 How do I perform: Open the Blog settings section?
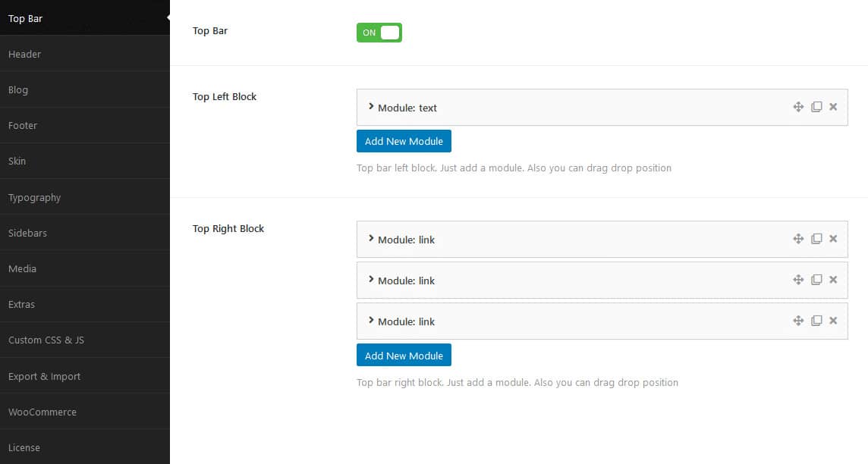[85, 89]
